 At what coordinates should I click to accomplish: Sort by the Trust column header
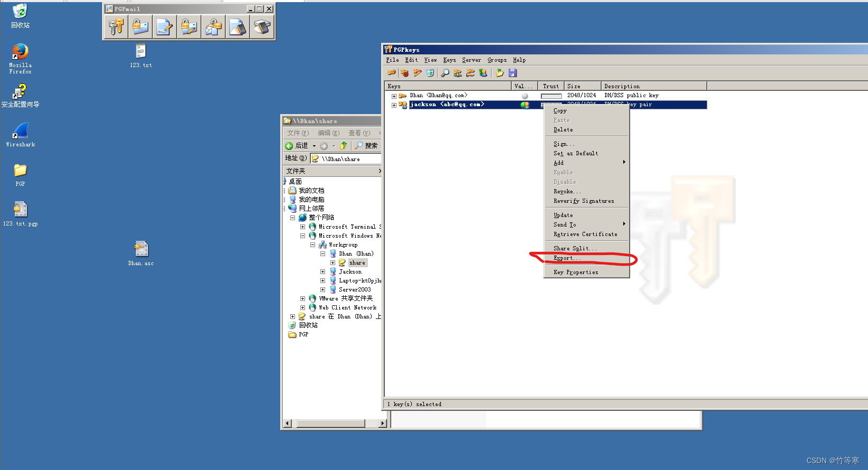[x=551, y=86]
